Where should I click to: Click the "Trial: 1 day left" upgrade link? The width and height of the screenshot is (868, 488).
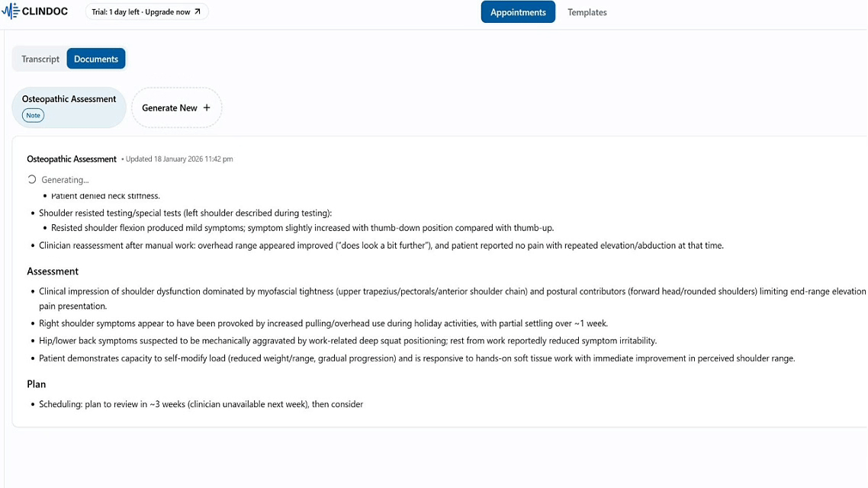point(146,12)
